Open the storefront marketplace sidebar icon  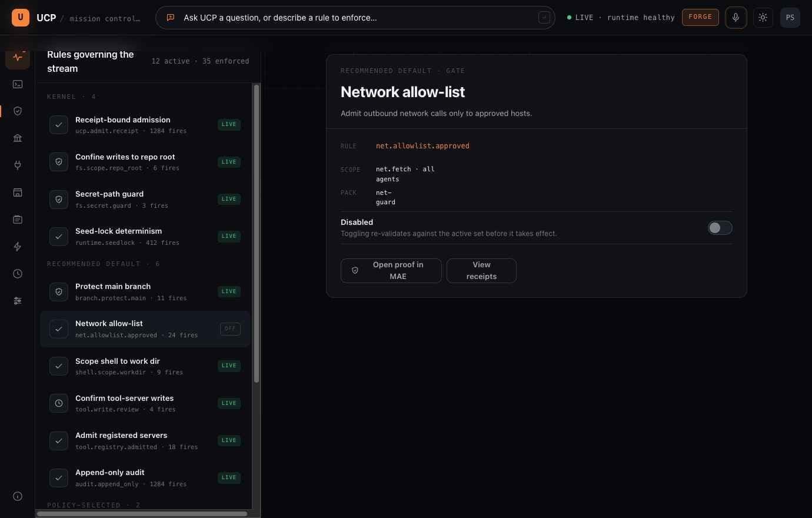[x=18, y=192]
